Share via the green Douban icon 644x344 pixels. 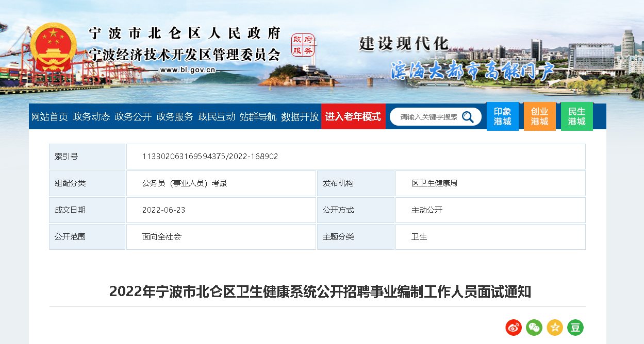[x=575, y=327]
